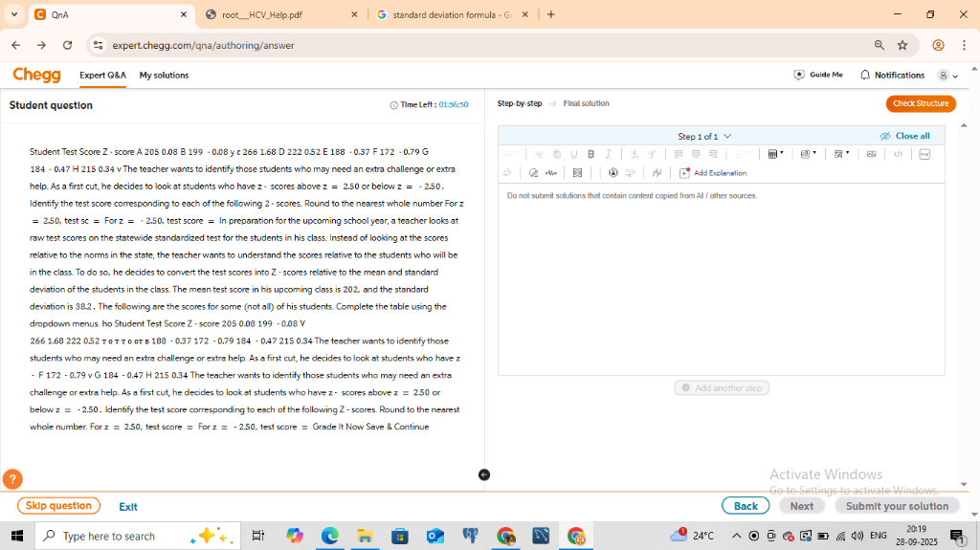
Task: Click the Exit link
Action: (x=128, y=507)
